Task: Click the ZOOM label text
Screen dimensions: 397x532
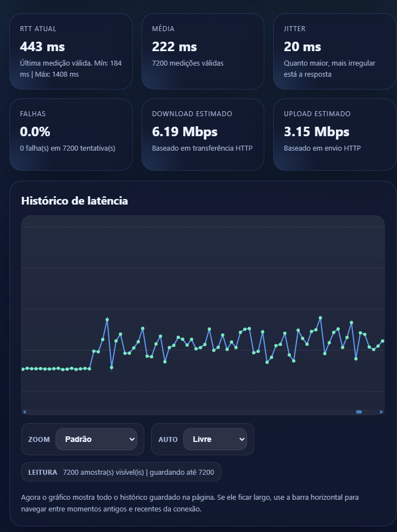Action: pos(38,440)
